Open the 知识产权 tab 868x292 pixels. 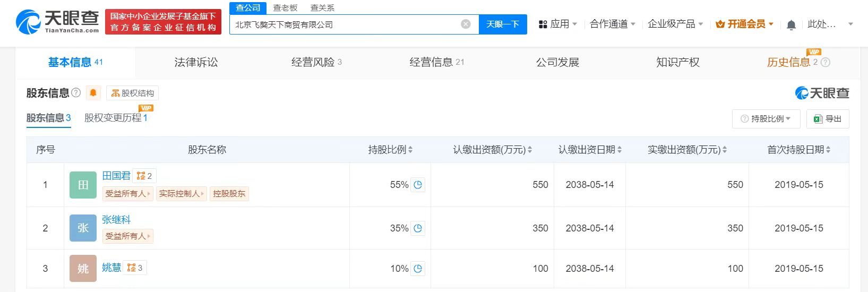678,62
